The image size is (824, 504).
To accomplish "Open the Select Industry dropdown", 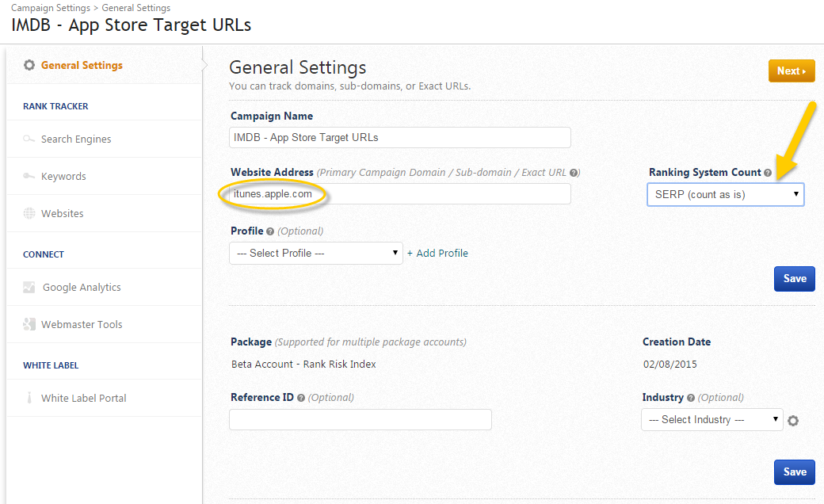I will point(711,420).
